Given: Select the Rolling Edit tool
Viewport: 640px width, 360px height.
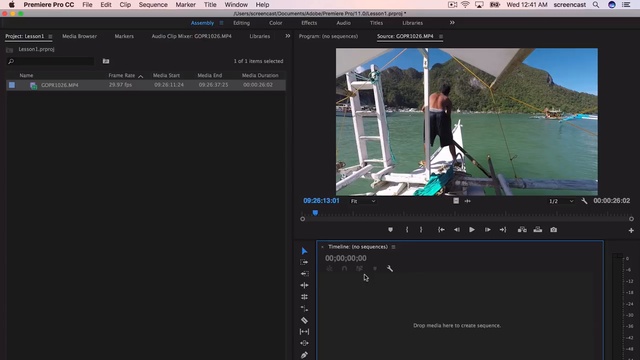Looking at the screenshot, I should [304, 297].
